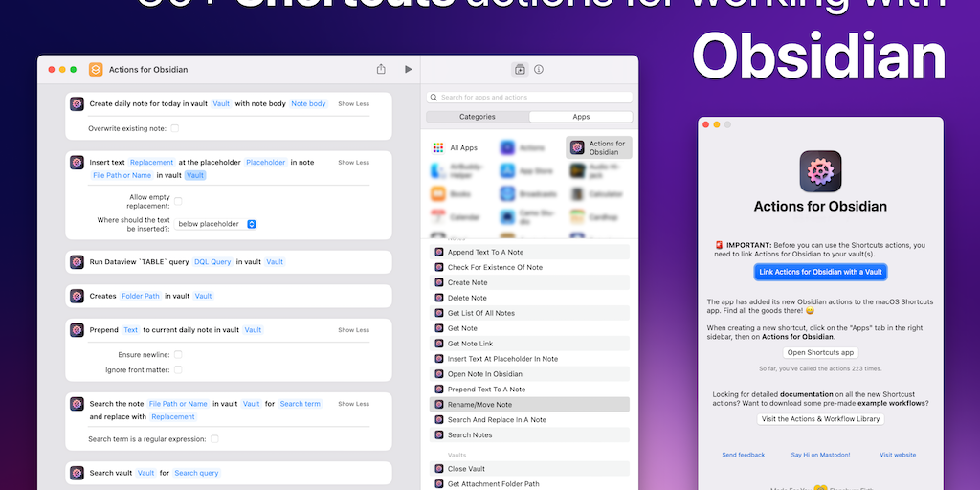This screenshot has height=490, width=980.
Task: Click Open Shortcuts app button
Action: 820,352
